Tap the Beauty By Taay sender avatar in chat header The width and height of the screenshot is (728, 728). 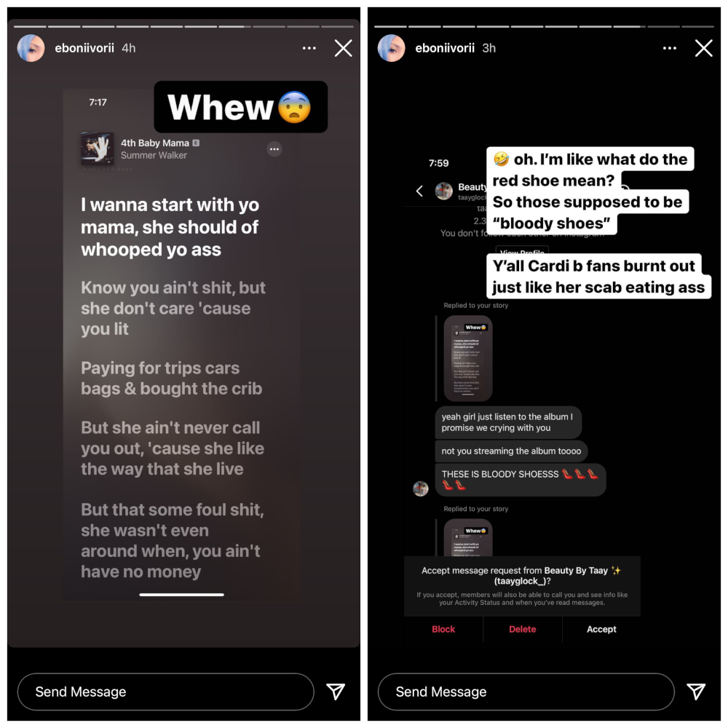(x=444, y=191)
